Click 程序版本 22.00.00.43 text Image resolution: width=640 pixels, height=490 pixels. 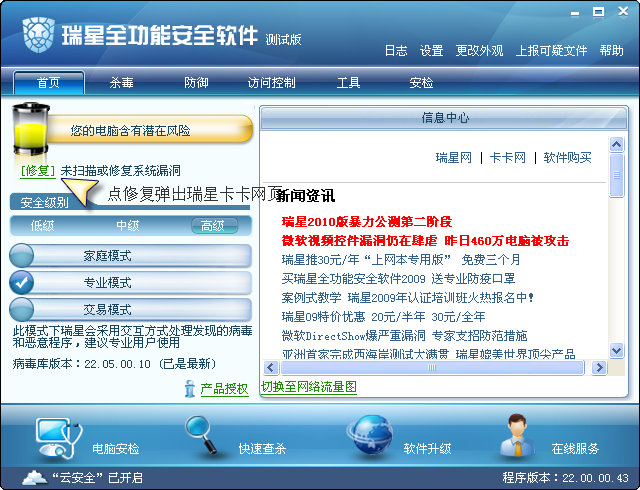click(566, 478)
